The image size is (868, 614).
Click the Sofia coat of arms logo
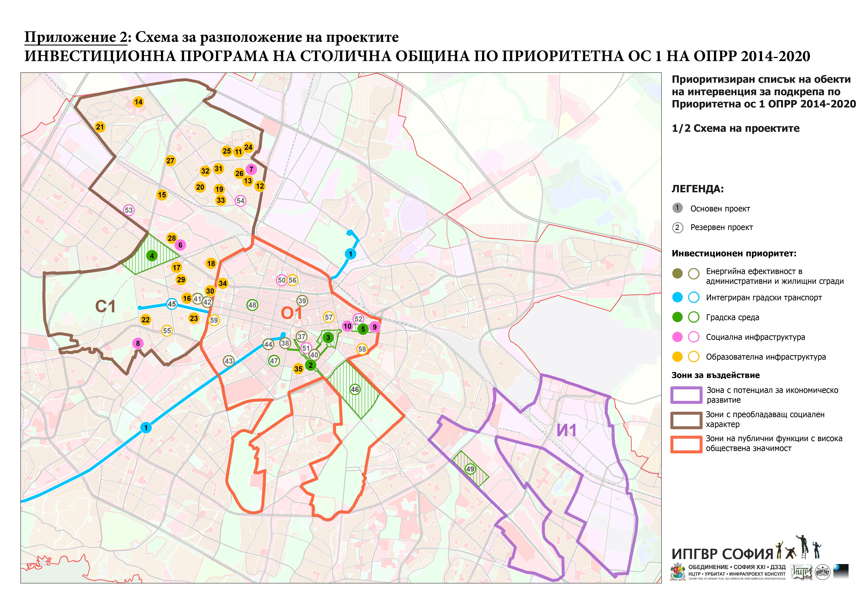[x=678, y=572]
